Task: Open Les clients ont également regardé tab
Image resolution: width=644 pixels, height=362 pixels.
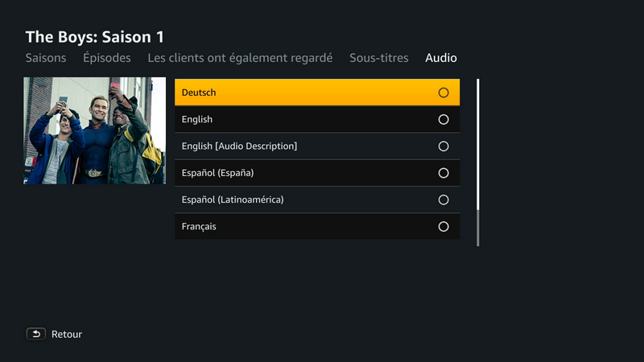Action: pos(240,58)
